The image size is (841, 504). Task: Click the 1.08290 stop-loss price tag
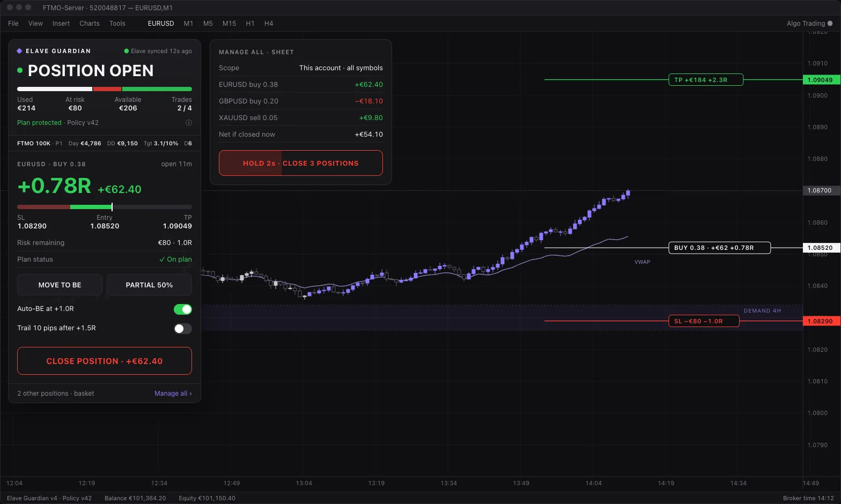(x=821, y=321)
